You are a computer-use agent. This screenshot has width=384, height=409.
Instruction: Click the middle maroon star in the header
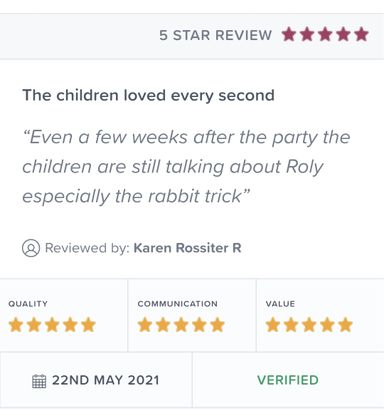[325, 35]
